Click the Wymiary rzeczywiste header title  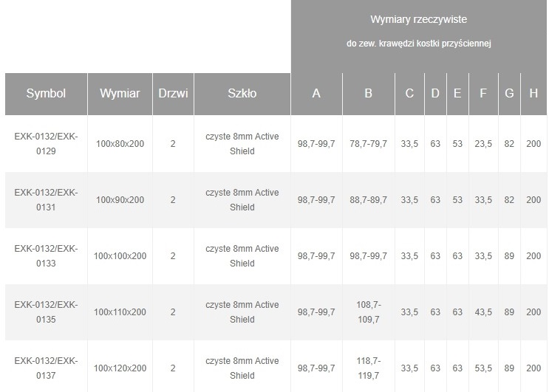coord(419,18)
